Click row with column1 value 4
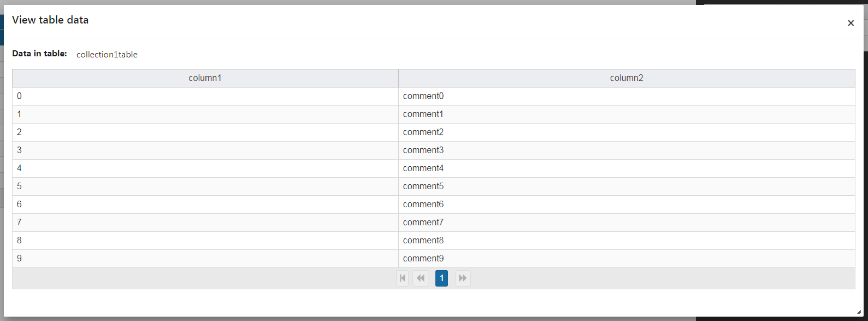868x321 pixels. click(434, 168)
